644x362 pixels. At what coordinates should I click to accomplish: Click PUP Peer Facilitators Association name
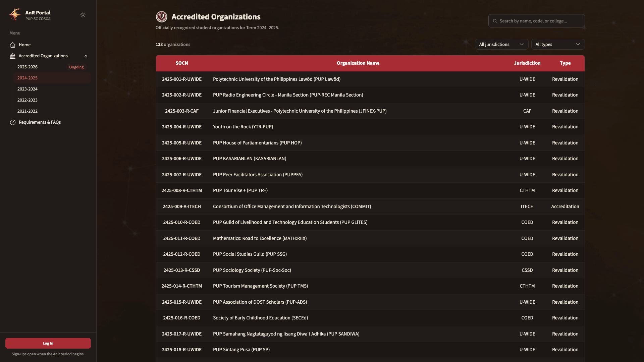(x=258, y=175)
